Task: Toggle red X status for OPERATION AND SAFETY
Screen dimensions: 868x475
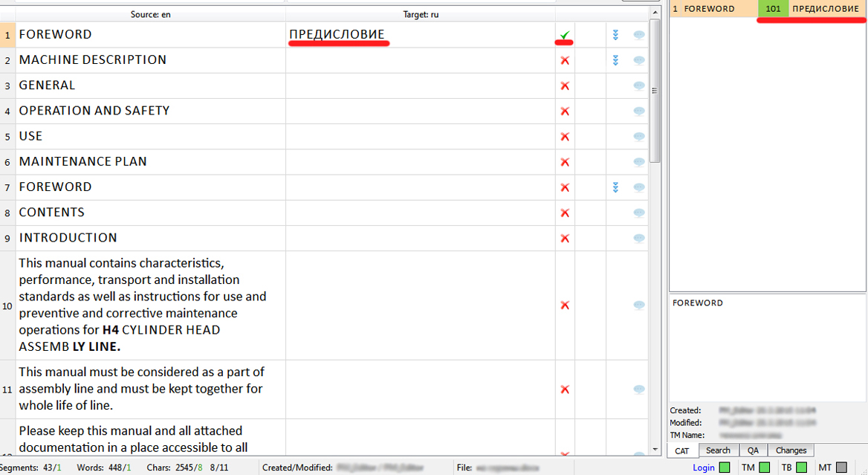Action: 565,112
